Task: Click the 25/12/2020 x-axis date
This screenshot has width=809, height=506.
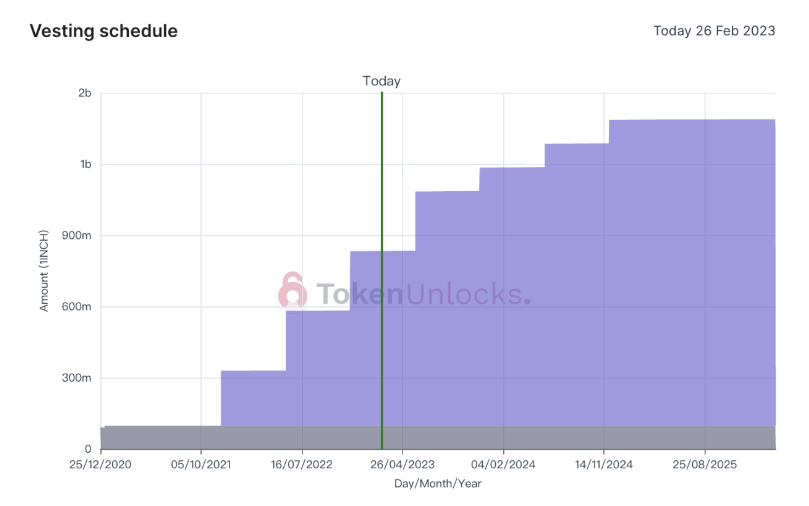Action: pyautogui.click(x=100, y=464)
